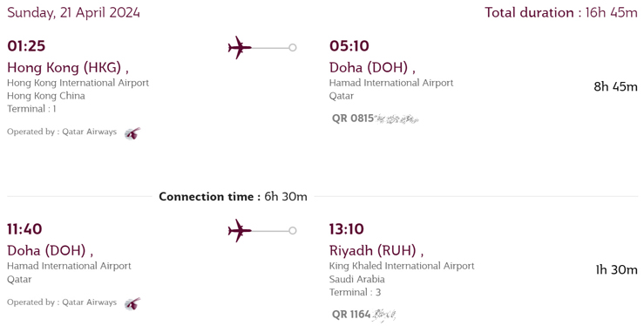Click the route endpoint circle on the second flight
The height and width of the screenshot is (326, 644).
[x=293, y=231]
